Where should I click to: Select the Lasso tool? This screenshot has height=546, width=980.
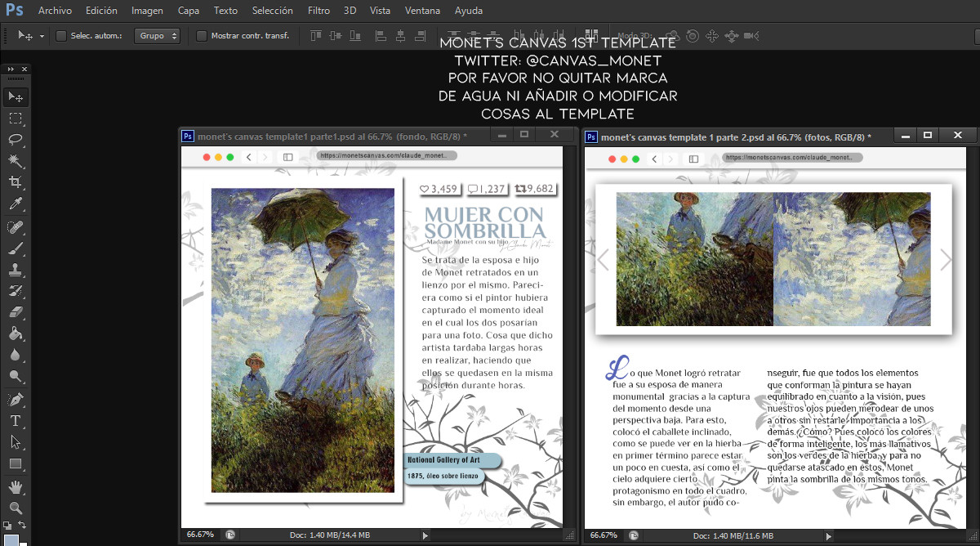(x=15, y=139)
